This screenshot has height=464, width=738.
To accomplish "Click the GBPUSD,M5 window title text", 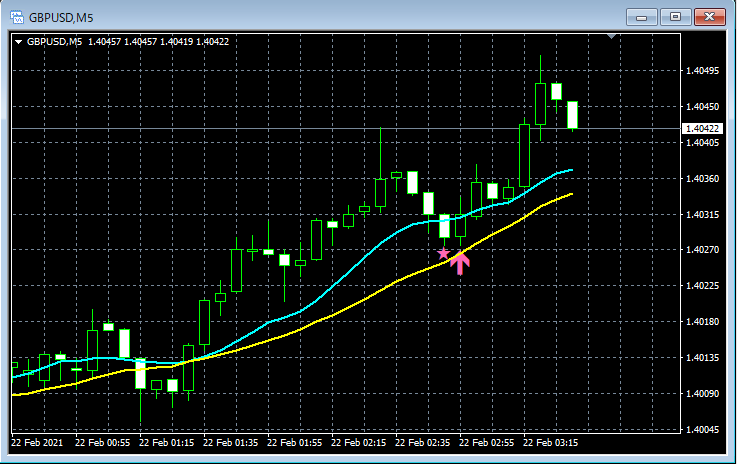I will pyautogui.click(x=61, y=18).
